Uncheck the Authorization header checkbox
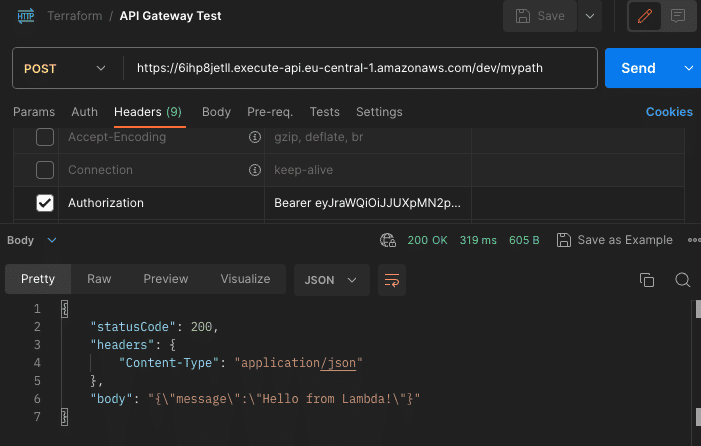This screenshot has height=446, width=701. tap(45, 203)
